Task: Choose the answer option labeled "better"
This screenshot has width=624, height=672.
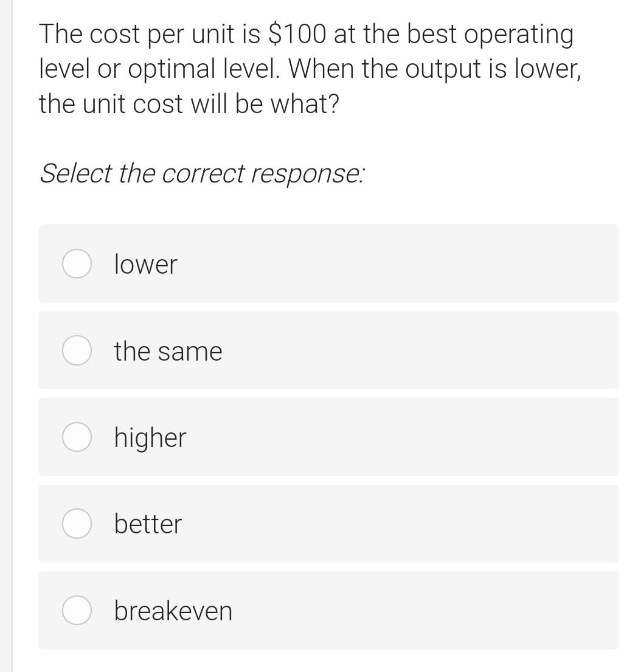Action: (x=147, y=524)
